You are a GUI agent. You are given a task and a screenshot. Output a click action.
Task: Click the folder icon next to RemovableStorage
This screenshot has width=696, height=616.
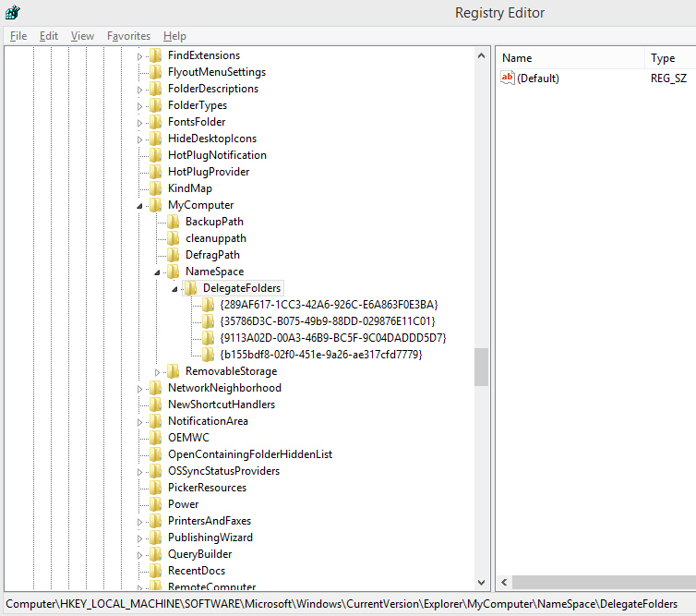coord(174,371)
